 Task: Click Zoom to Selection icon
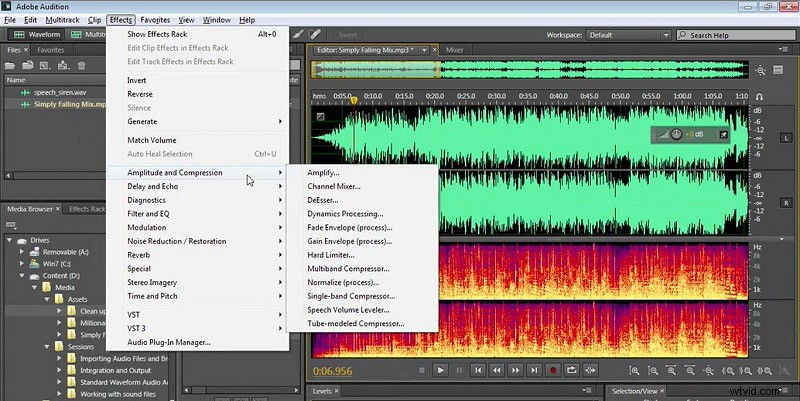pos(765,371)
